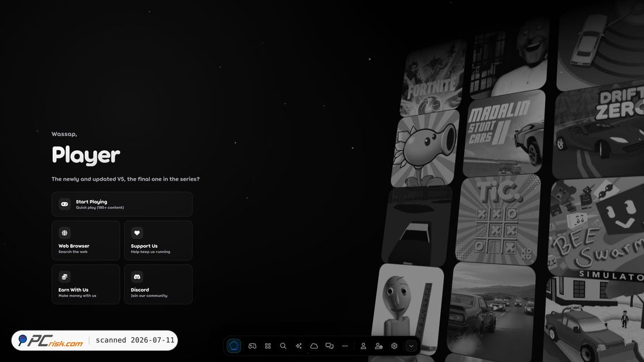Open the Tic tac toe game thumbnail
The width and height of the screenshot is (644, 362).
[498, 219]
